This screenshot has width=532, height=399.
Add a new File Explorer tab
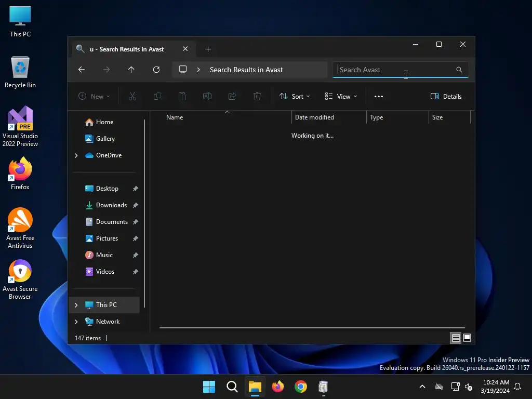pyautogui.click(x=208, y=49)
